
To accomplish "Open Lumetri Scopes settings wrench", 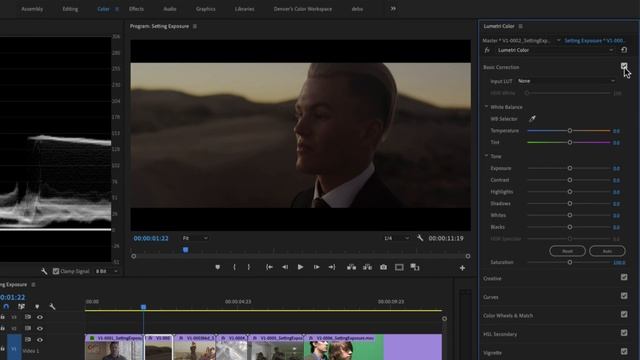I will tap(44, 271).
